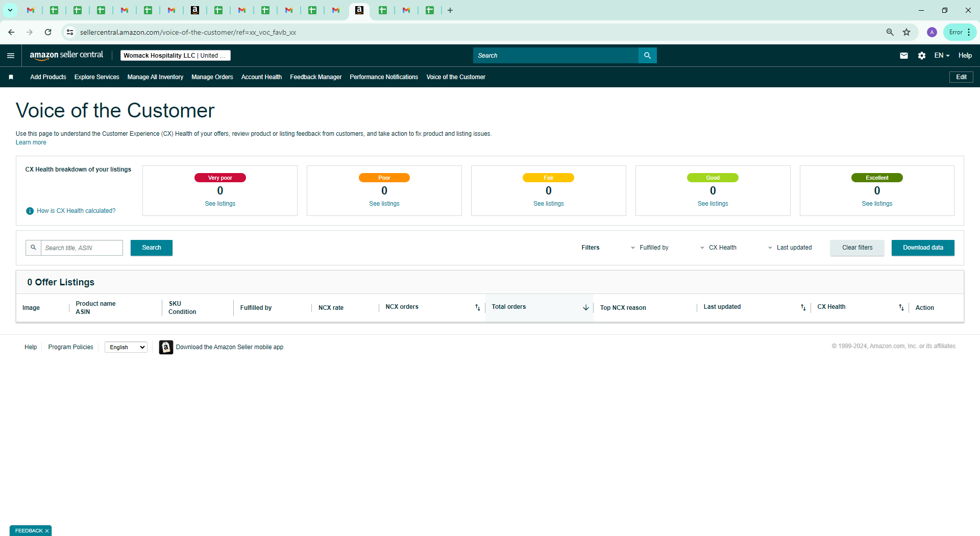This screenshot has height=536, width=980.
Task: Click the Excellent dark green badge
Action: pyautogui.click(x=877, y=178)
